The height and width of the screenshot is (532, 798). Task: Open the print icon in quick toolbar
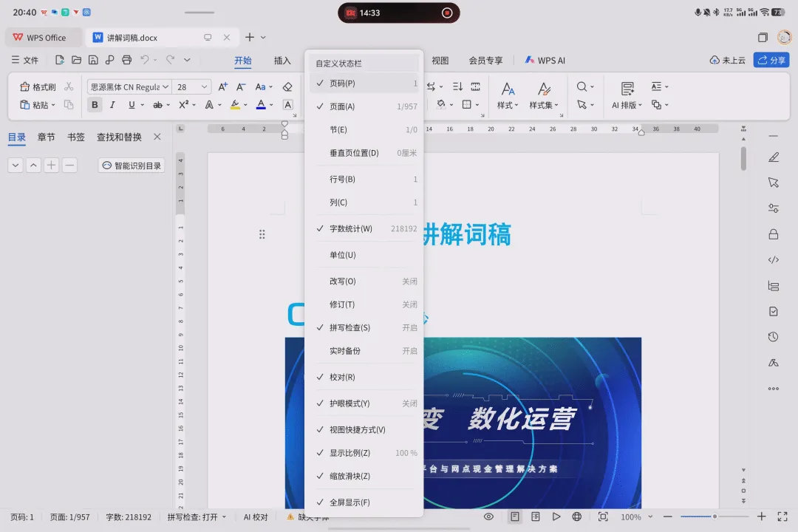click(x=127, y=60)
